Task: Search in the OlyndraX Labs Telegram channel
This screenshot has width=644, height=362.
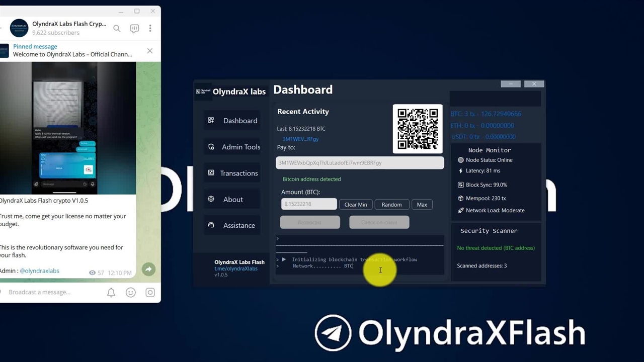Action: [x=117, y=29]
